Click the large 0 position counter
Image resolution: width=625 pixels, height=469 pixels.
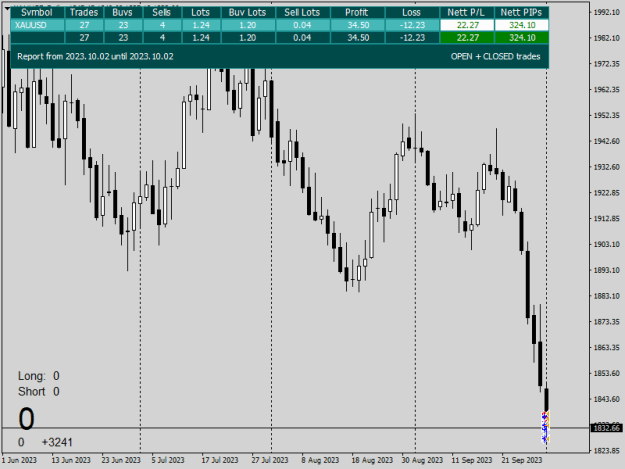click(26, 419)
